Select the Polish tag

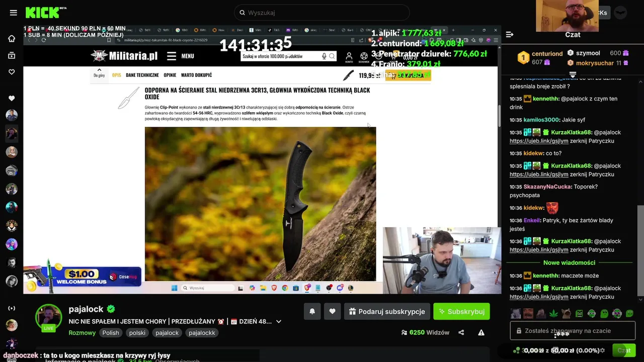pyautogui.click(x=111, y=333)
